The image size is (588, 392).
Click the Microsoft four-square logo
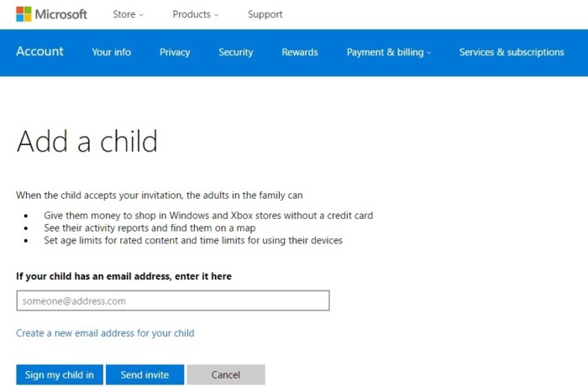click(24, 14)
